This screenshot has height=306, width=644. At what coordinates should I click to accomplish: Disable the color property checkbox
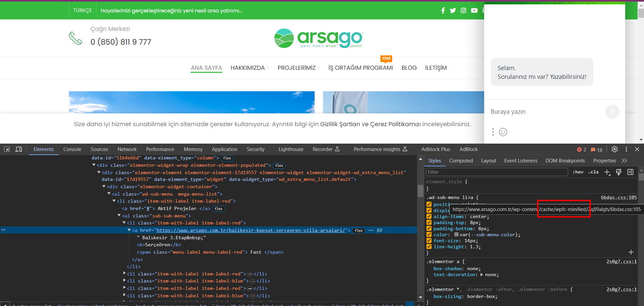click(429, 235)
